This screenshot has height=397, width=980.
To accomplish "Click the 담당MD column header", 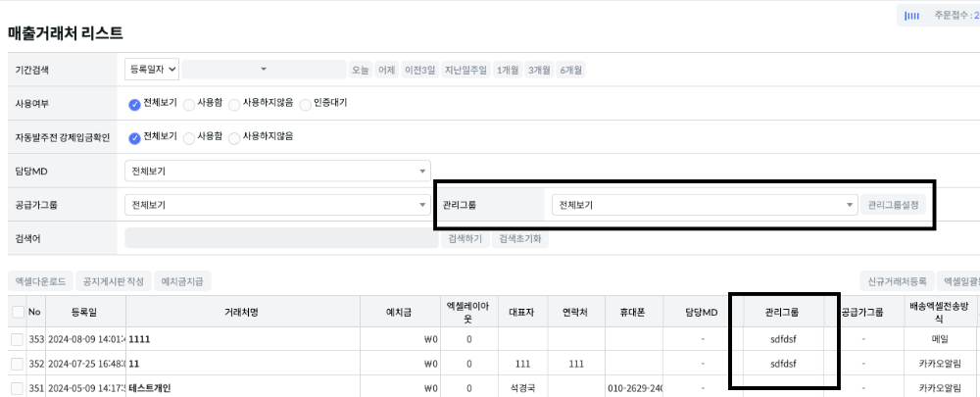I will click(x=703, y=312).
